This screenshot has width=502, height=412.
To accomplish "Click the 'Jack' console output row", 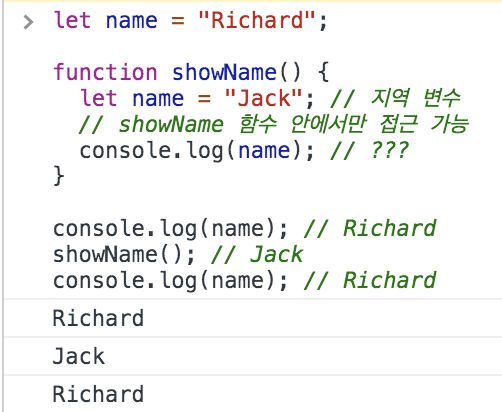I will (x=253, y=356).
